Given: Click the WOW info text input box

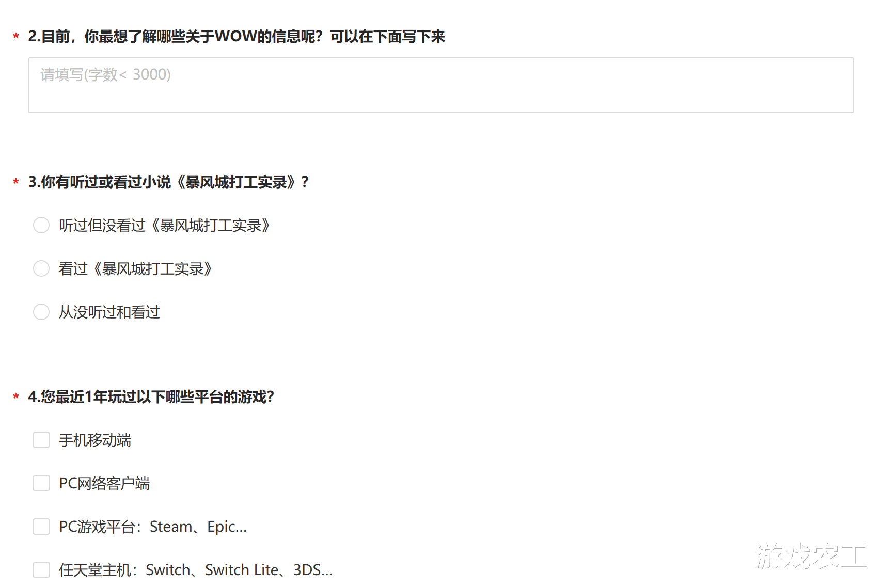Looking at the screenshot, I should pos(440,85).
